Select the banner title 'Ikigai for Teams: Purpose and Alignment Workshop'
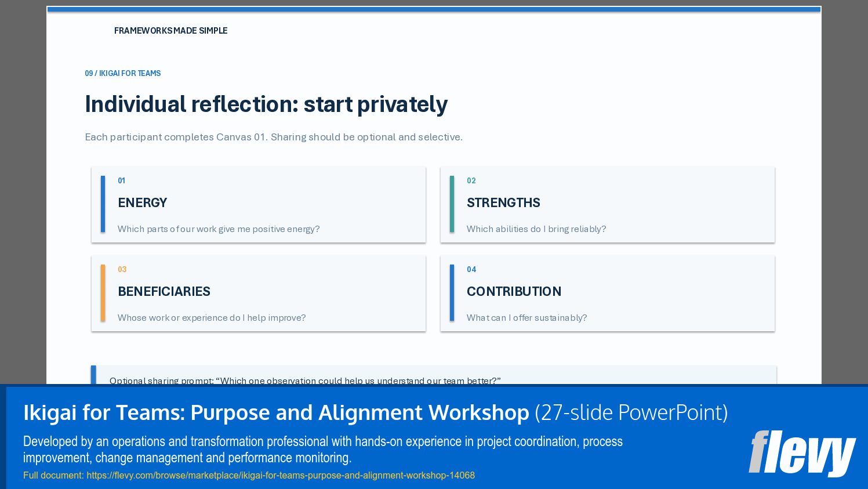 (276, 412)
